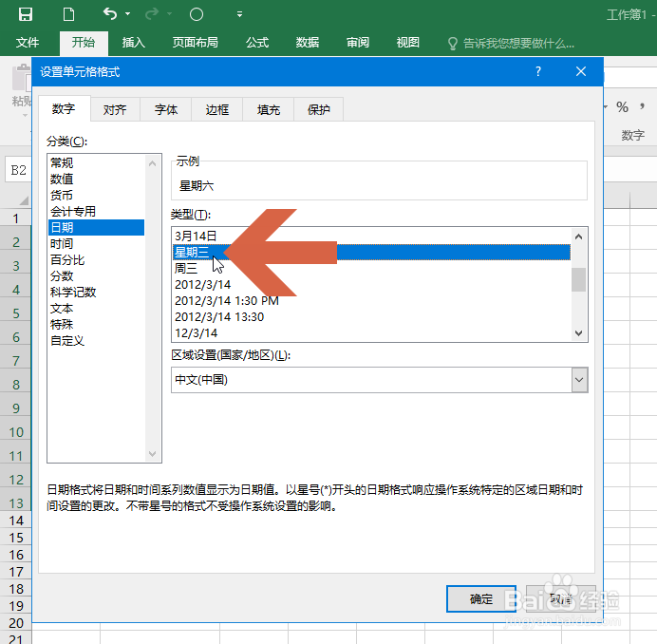The width and height of the screenshot is (657, 644).
Task: Choose 数值 category
Action: pos(97,179)
